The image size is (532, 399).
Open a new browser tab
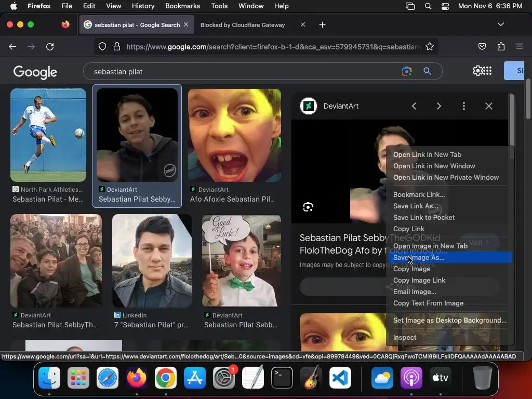tap(322, 25)
